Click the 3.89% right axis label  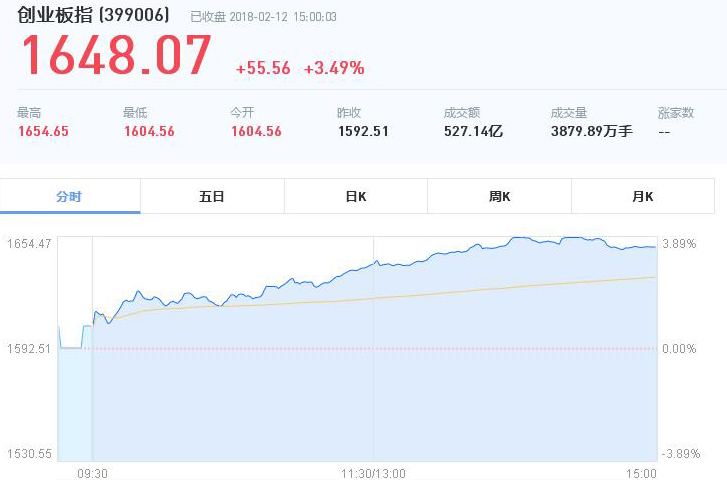tap(679, 243)
